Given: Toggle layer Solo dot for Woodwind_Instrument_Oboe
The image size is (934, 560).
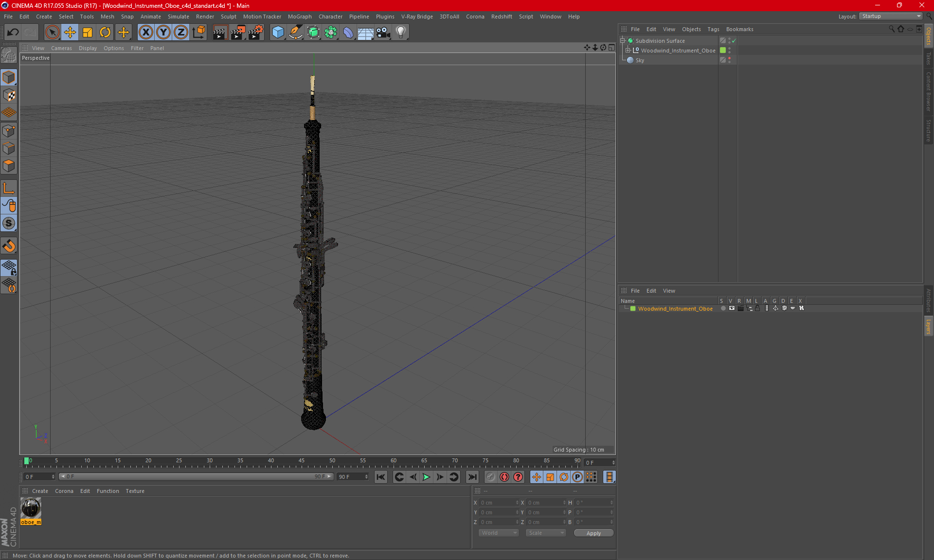Looking at the screenshot, I should [x=723, y=308].
